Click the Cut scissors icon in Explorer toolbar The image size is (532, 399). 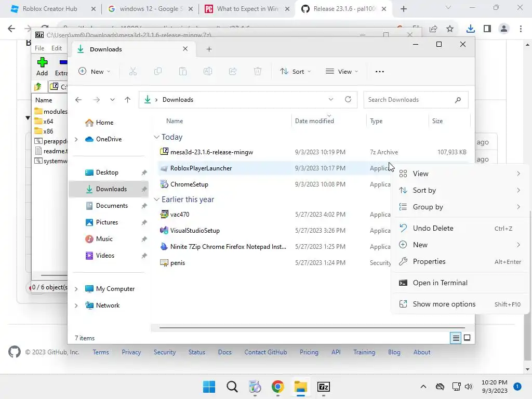132,71
